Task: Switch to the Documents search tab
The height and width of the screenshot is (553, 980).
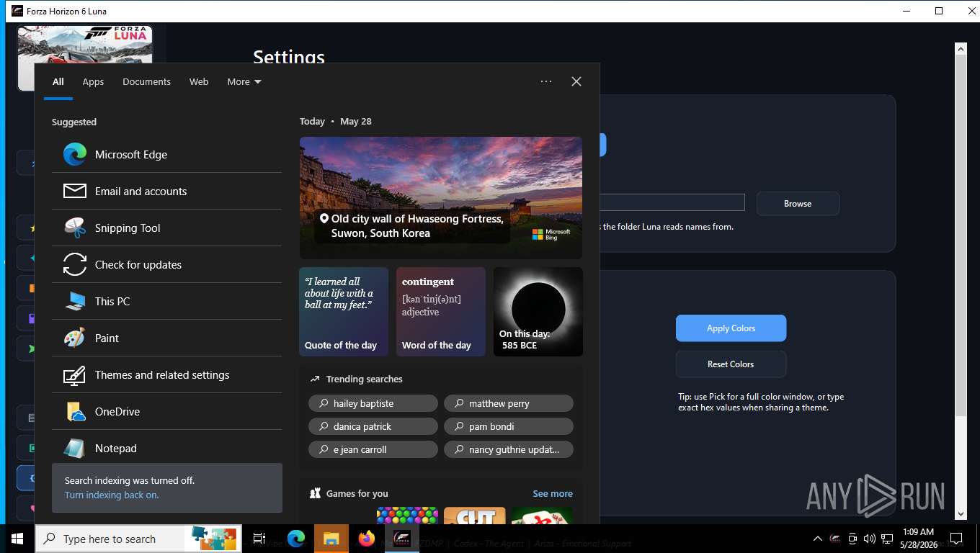Action: pos(146,81)
